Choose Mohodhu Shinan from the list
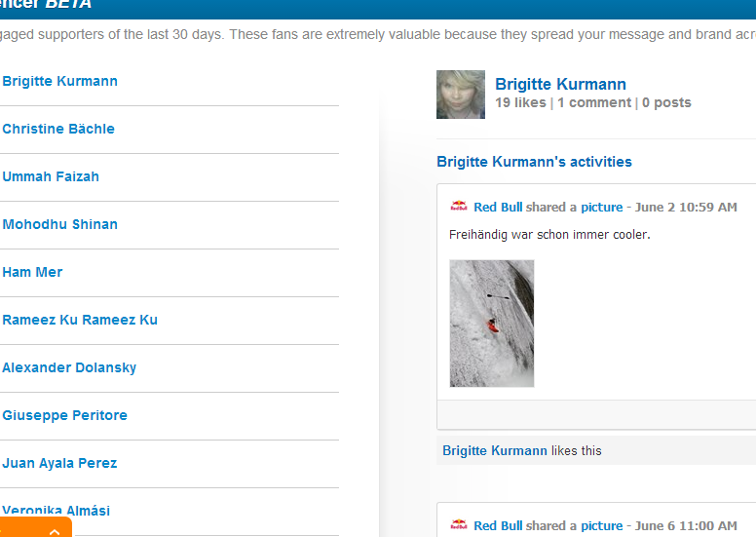Screen dimensions: 756x537 59,224
